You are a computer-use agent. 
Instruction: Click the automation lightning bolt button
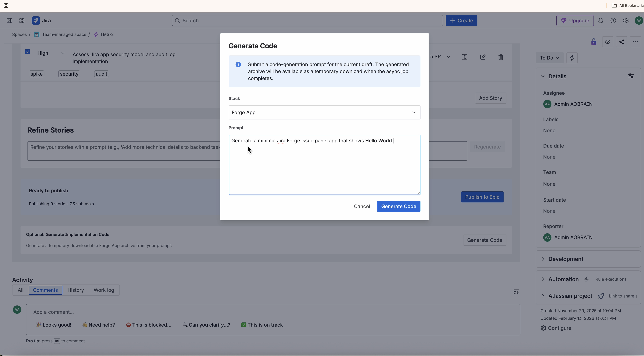pyautogui.click(x=572, y=58)
